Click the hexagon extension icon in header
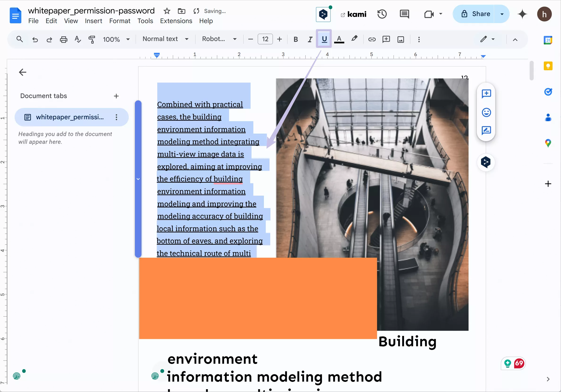 pyautogui.click(x=323, y=14)
